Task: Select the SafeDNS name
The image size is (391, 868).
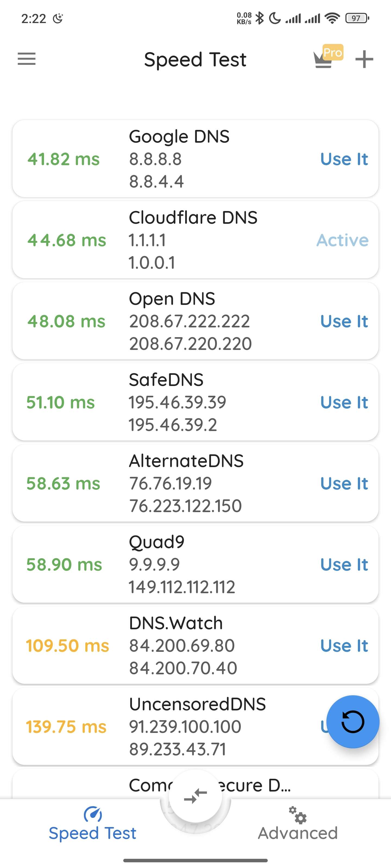Action: (166, 380)
